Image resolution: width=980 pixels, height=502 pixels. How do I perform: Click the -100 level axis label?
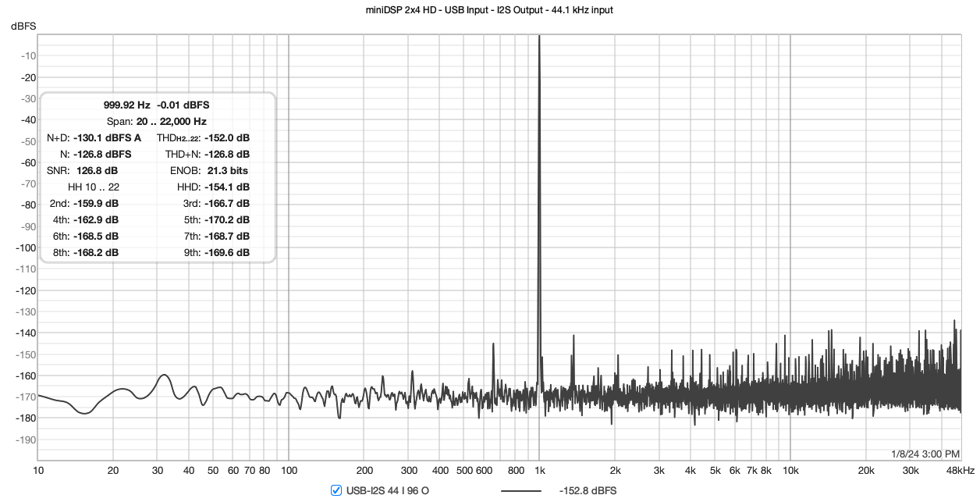click(x=25, y=247)
